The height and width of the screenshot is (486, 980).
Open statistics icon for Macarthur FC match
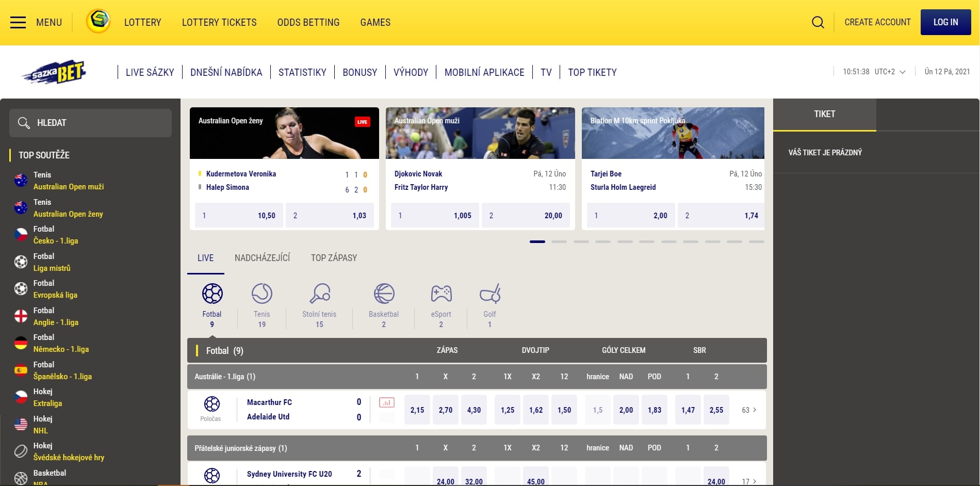point(386,402)
